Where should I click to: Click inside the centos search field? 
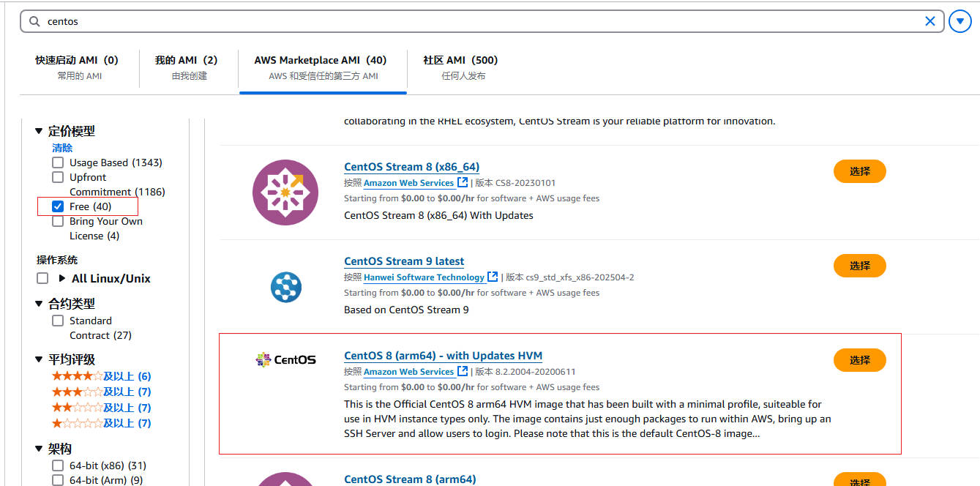tap(482, 21)
